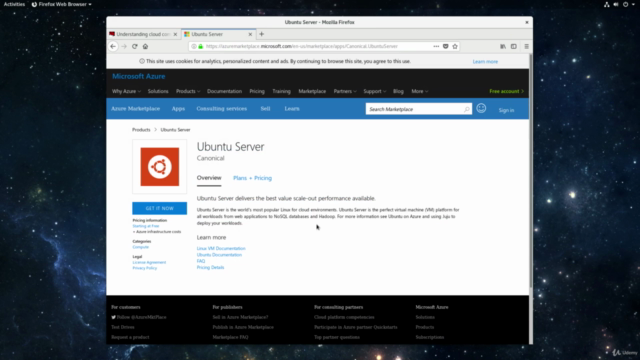
Task: Expand the Partners dropdown menu
Action: click(x=345, y=91)
